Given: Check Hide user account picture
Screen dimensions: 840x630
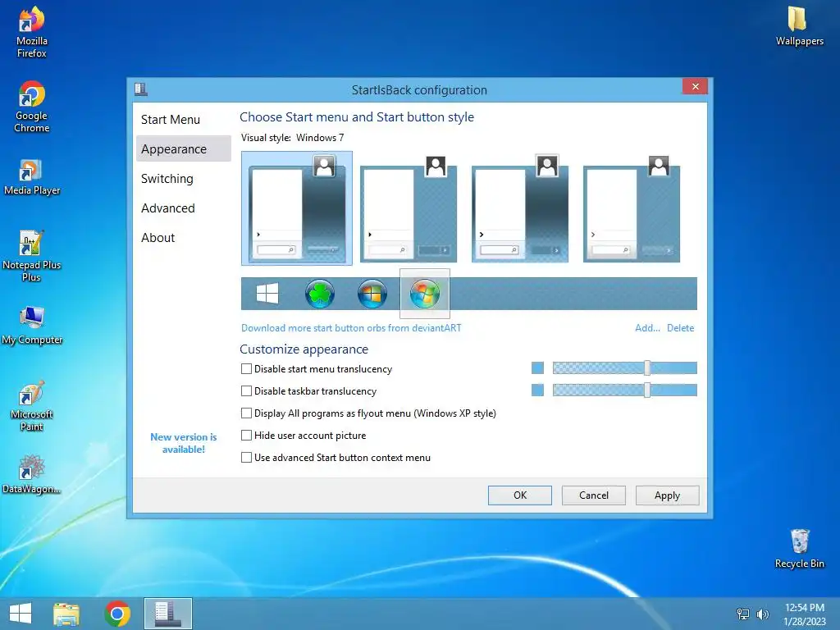Looking at the screenshot, I should pos(246,435).
